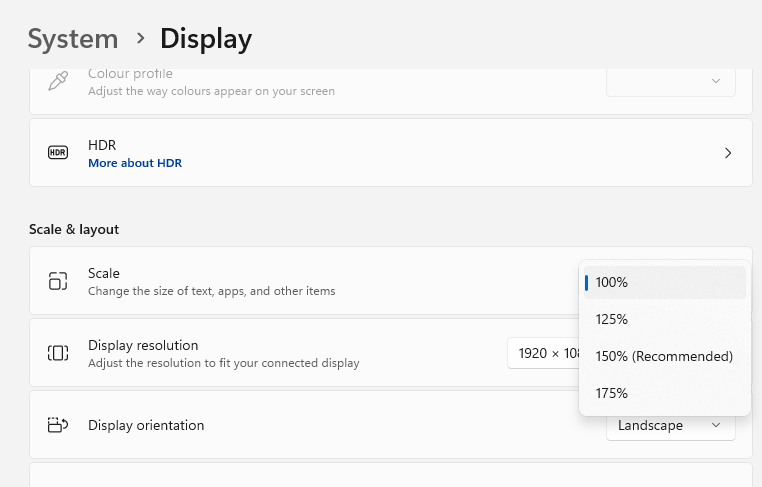Click the Display breadcrumb title
The height and width of the screenshot is (487, 762).
pyautogui.click(x=206, y=39)
